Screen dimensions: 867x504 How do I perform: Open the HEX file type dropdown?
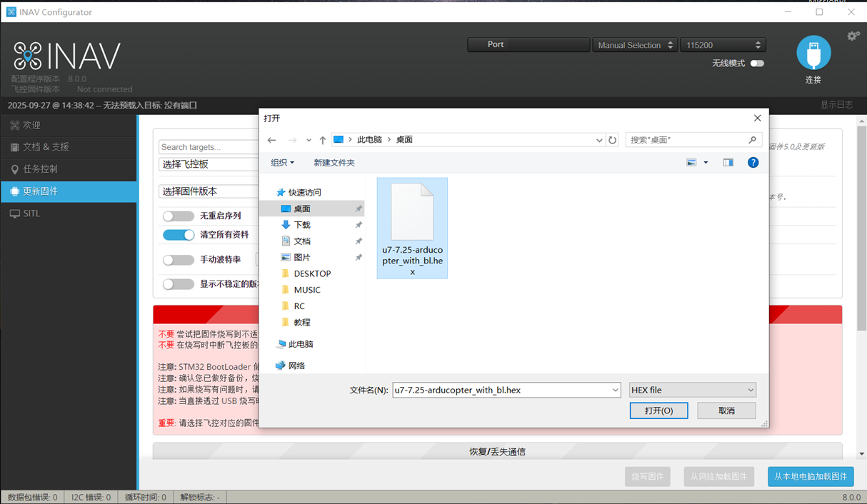click(x=691, y=390)
